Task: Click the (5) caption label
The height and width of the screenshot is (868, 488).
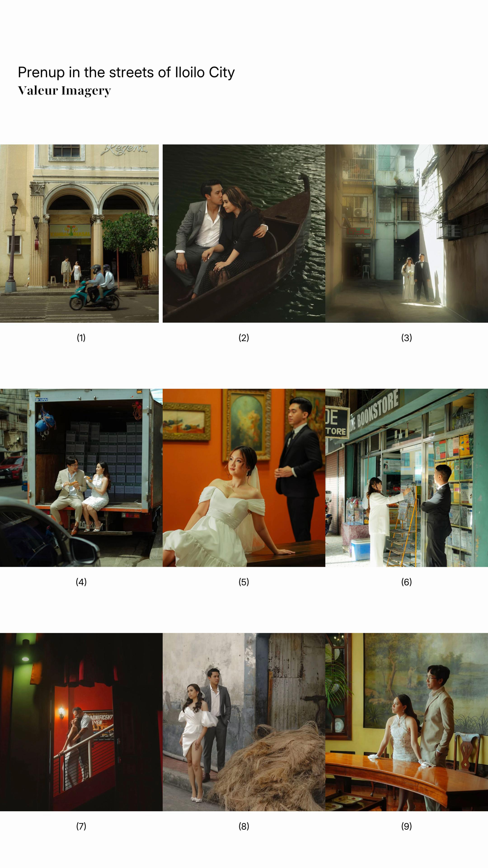Action: pos(244,582)
